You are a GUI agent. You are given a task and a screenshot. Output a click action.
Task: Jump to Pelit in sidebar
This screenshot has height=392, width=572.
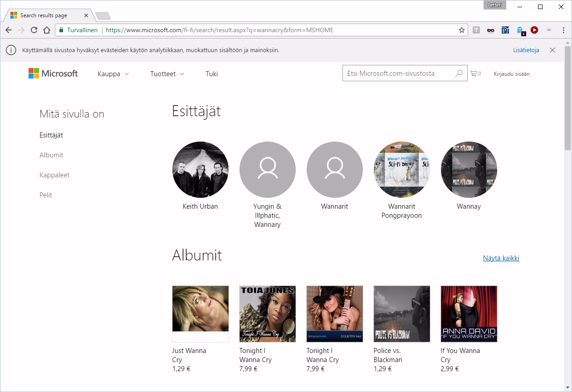[46, 195]
